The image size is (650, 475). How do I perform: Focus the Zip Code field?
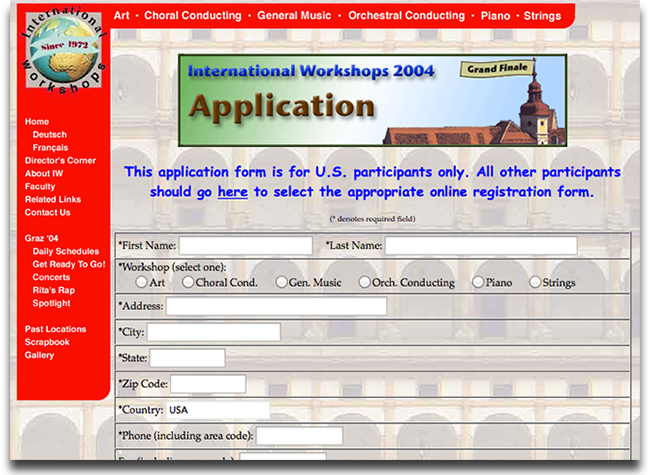coord(208,384)
